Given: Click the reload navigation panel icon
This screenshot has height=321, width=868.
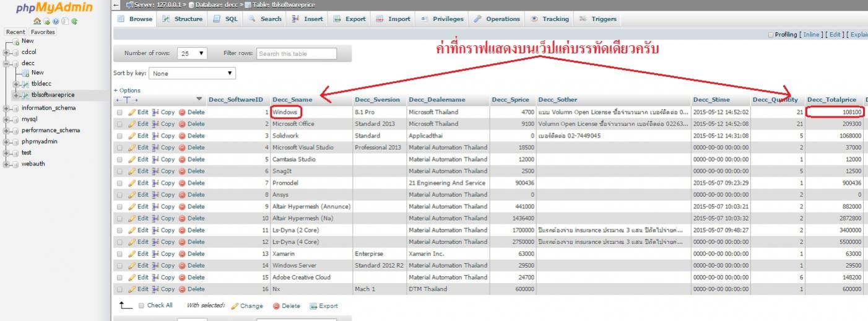Looking at the screenshot, I should (x=75, y=22).
